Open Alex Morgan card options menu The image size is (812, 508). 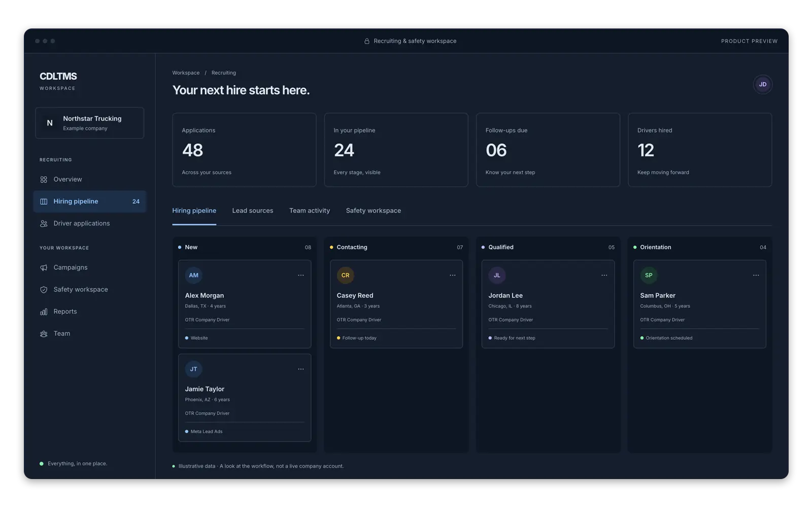point(301,275)
